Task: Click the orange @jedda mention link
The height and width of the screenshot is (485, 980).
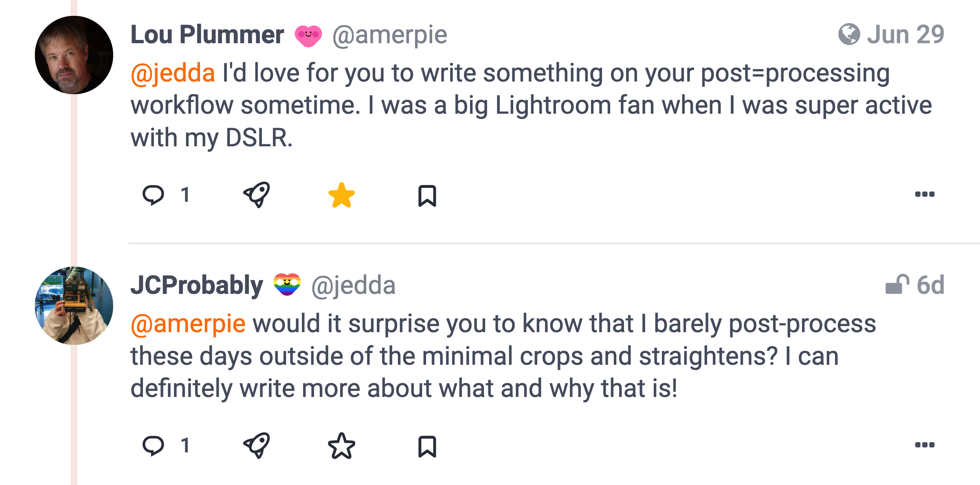Action: (x=173, y=73)
